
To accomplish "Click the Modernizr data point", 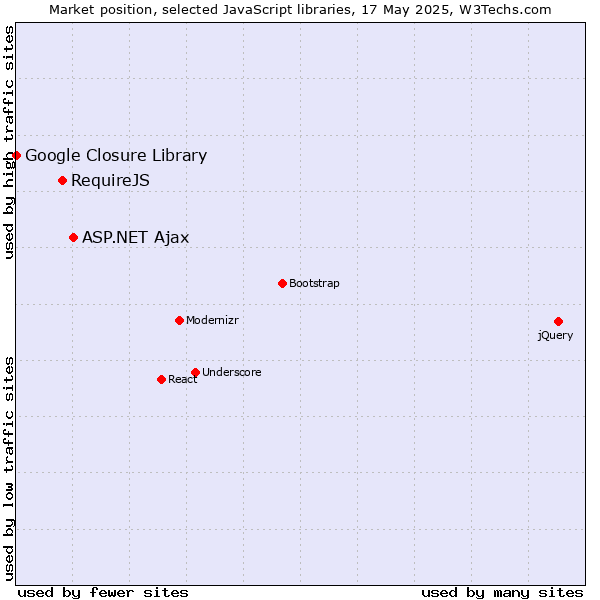I will pyautogui.click(x=179, y=320).
